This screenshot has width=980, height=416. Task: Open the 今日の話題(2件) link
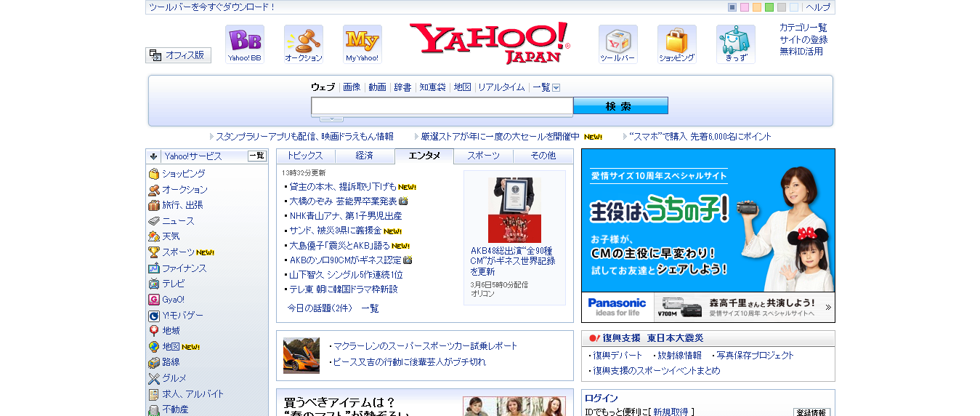tap(320, 308)
